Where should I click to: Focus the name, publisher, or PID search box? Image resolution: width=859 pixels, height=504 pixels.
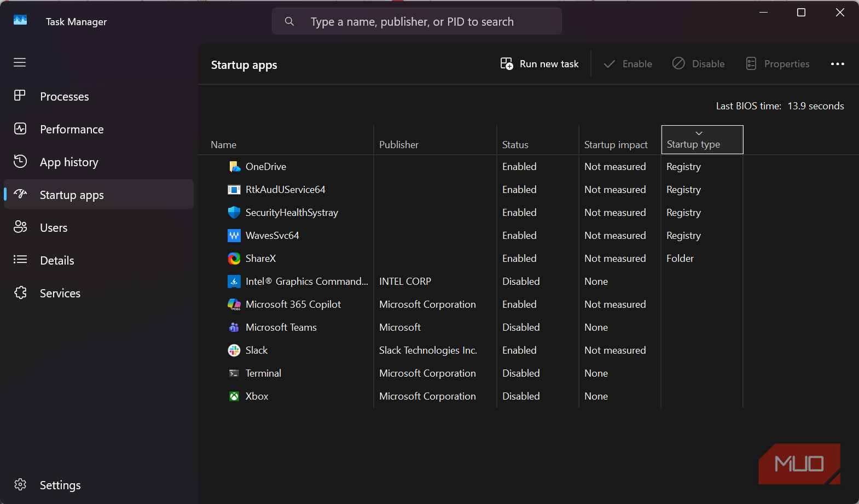(417, 21)
